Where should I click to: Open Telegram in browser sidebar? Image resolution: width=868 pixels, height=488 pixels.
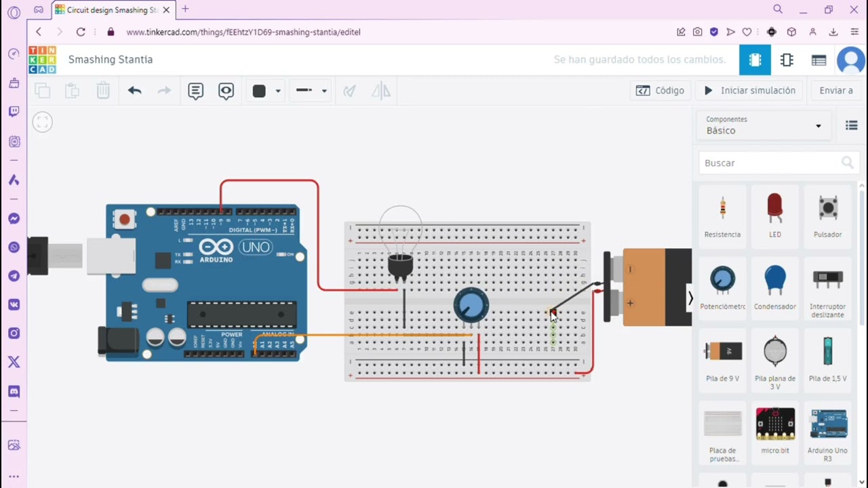click(14, 276)
